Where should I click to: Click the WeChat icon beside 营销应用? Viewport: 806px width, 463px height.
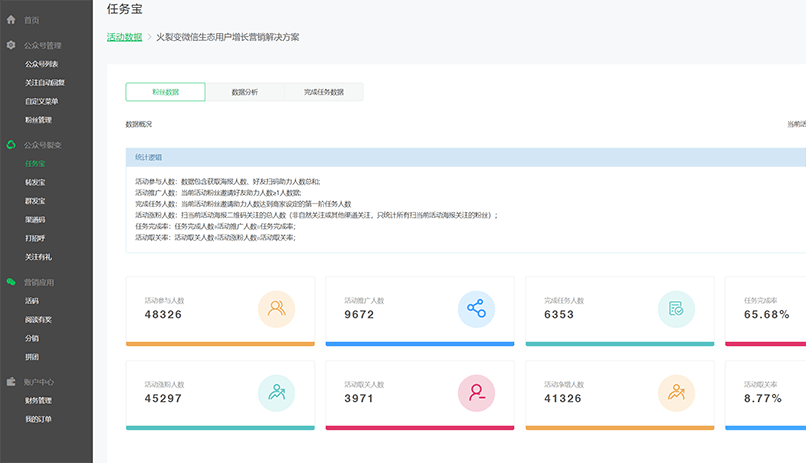(x=11, y=282)
